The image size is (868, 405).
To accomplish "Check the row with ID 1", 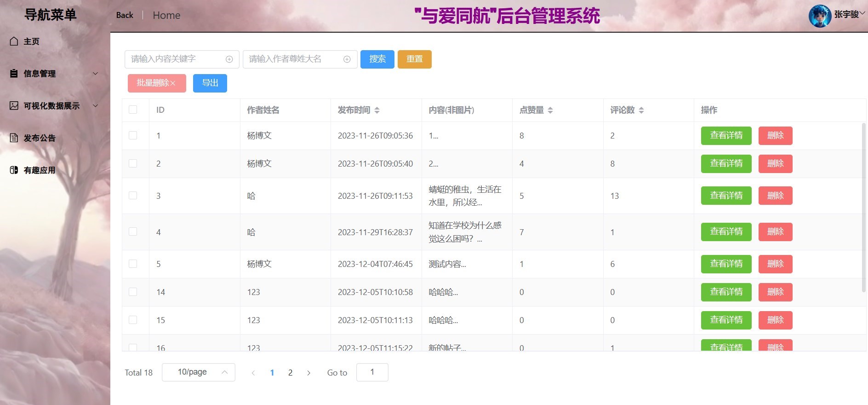I will pyautogui.click(x=133, y=135).
